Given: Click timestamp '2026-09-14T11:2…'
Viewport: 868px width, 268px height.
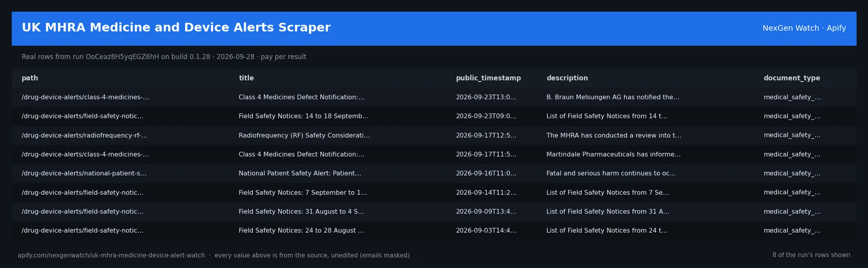Looking at the screenshot, I should (x=486, y=192).
